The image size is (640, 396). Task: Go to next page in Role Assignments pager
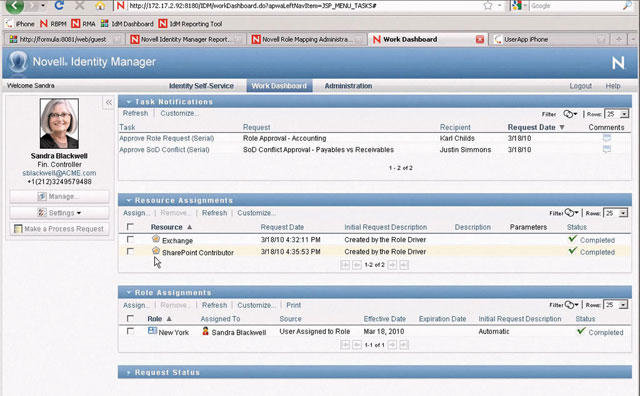(x=392, y=345)
